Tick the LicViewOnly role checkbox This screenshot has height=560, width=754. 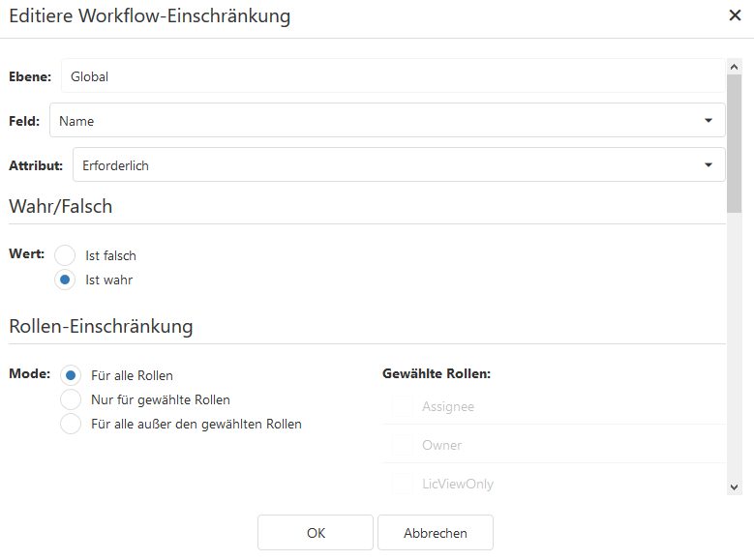(402, 484)
